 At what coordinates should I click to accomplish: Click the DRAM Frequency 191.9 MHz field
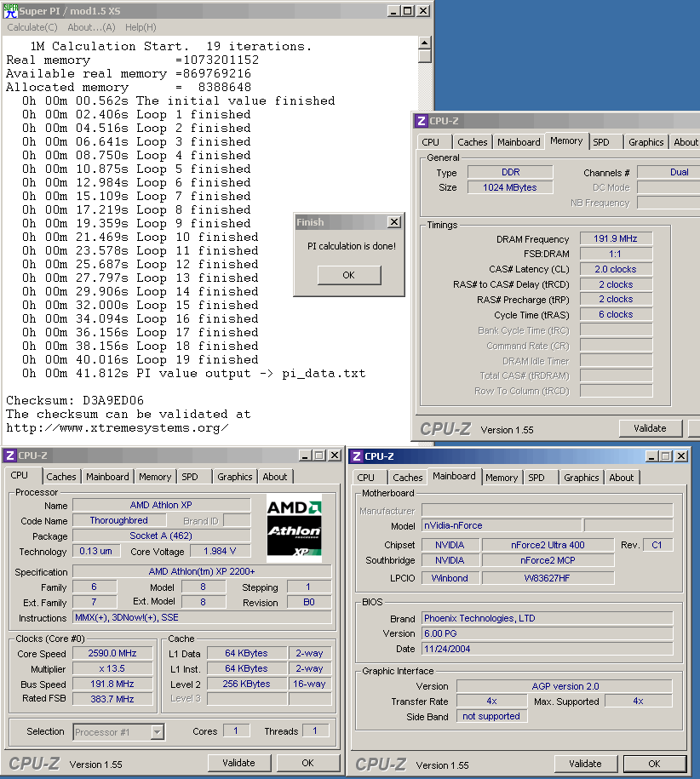click(616, 238)
